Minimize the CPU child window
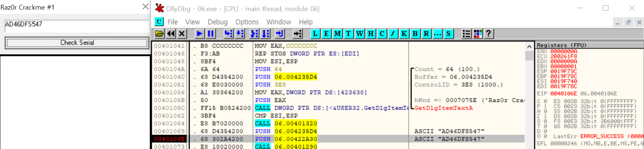 point(617,23)
